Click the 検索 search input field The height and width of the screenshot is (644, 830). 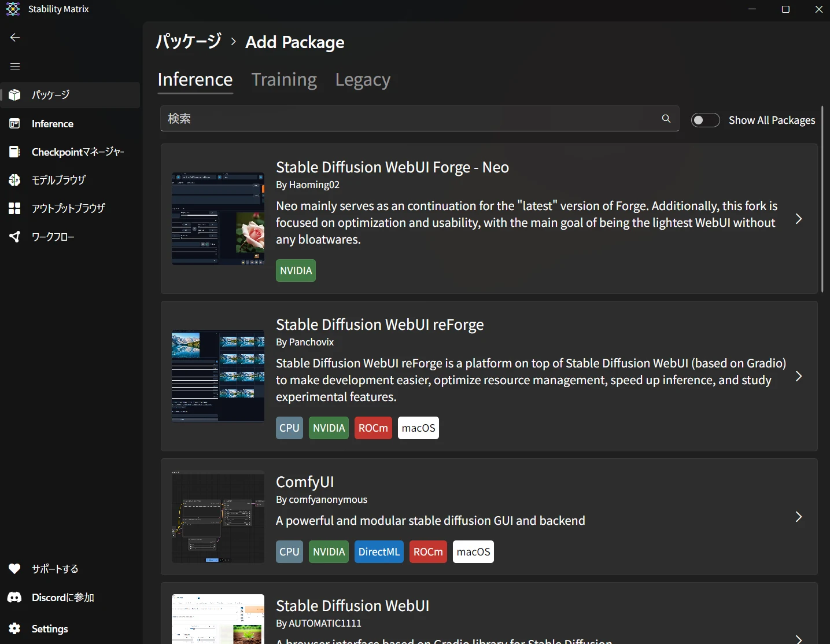(419, 119)
